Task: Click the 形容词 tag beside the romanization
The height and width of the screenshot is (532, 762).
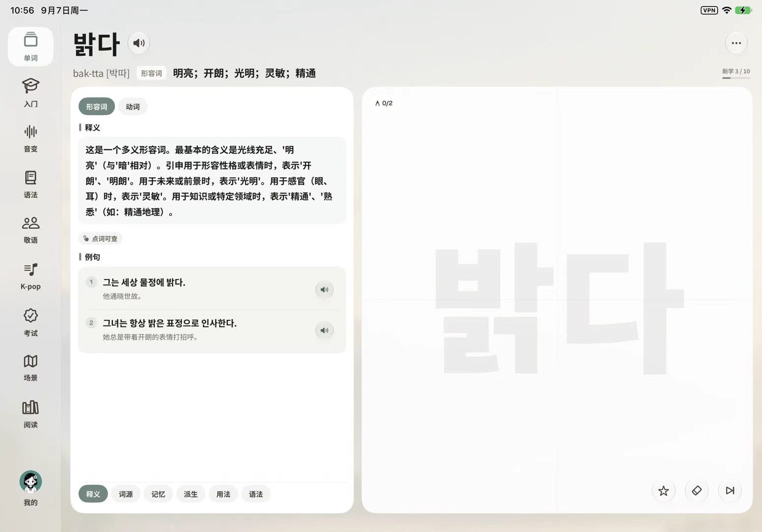Action: [151, 73]
